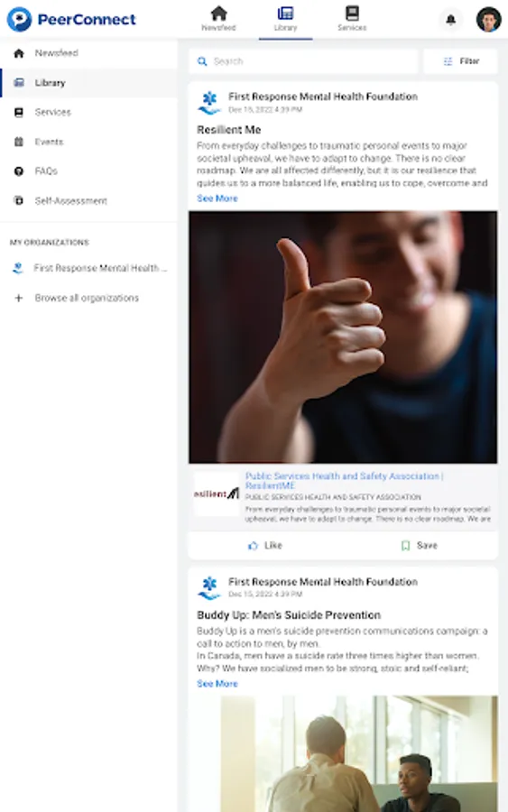This screenshot has width=508, height=812.
Task: Save the Resilient Me post
Action: (x=420, y=545)
